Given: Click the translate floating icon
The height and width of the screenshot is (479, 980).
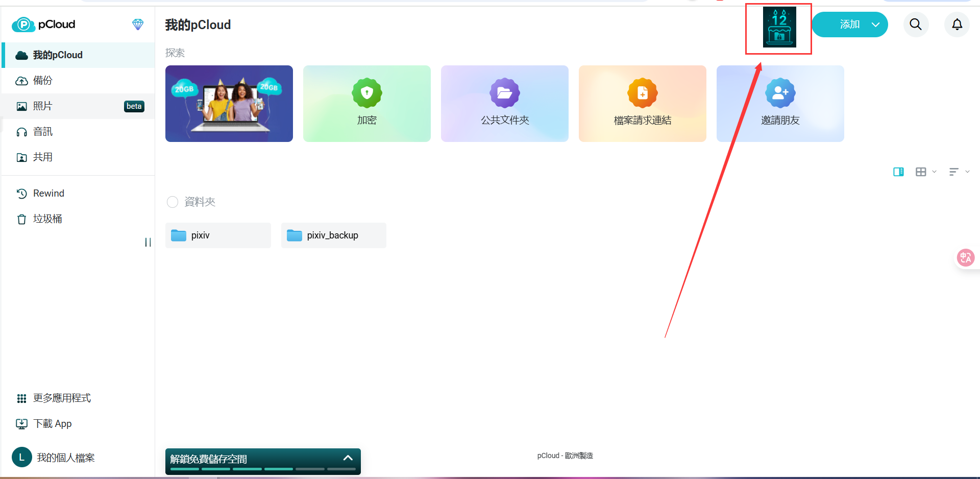Looking at the screenshot, I should 965,257.
